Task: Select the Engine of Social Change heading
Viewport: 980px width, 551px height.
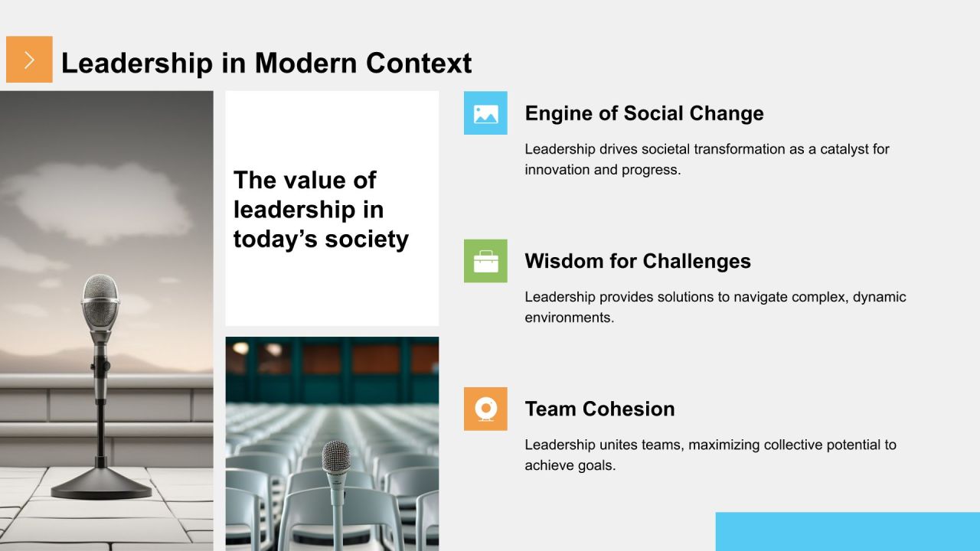Action: 644,113
